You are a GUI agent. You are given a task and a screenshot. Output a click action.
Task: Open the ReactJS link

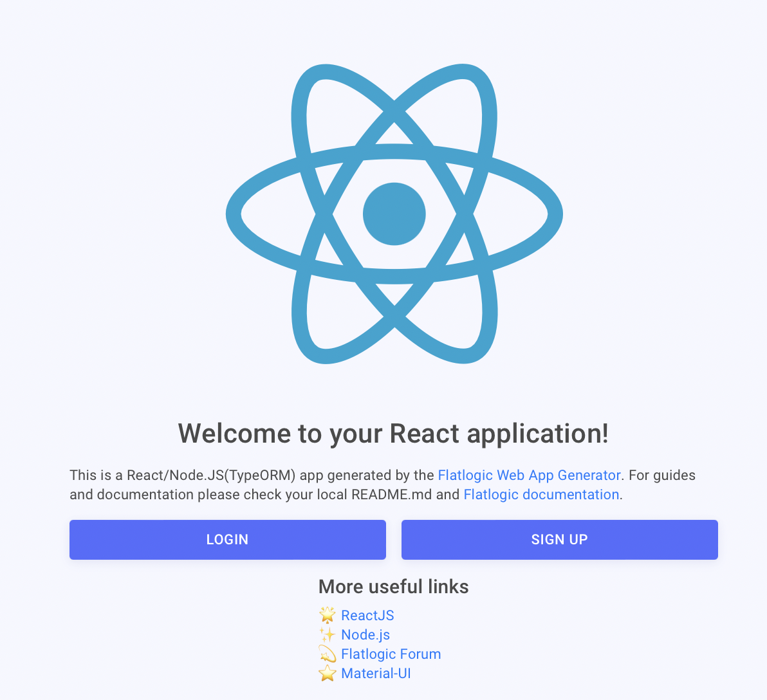coord(367,615)
